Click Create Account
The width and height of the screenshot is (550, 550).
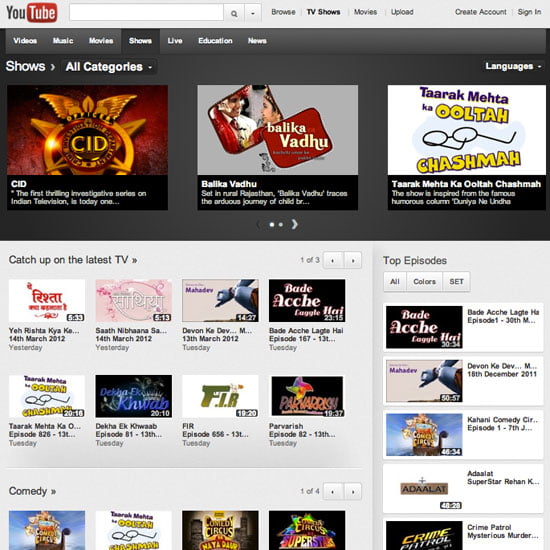[x=481, y=12]
